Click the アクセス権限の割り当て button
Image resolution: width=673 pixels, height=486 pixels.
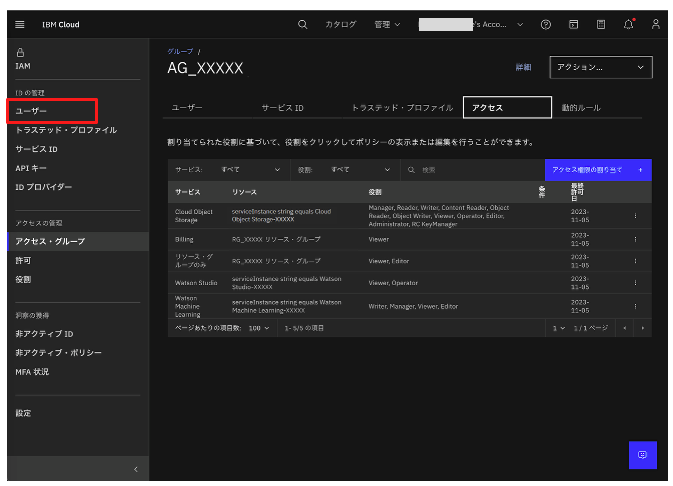[597, 170]
